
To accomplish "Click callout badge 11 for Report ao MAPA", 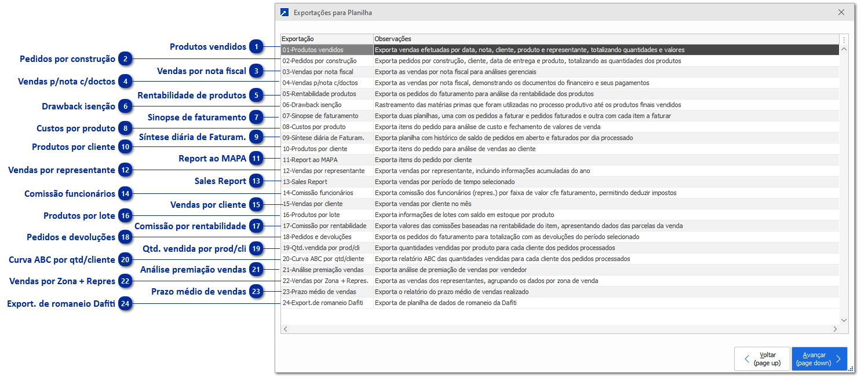I will point(256,158).
